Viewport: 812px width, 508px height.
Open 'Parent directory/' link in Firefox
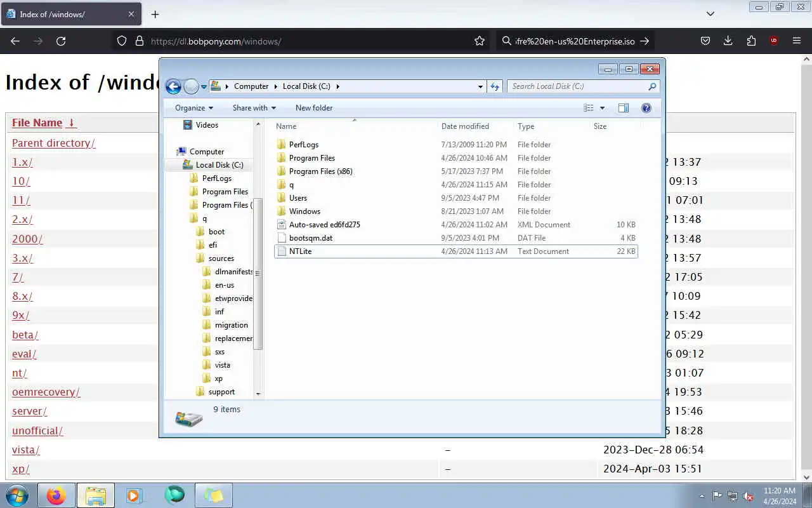53,143
